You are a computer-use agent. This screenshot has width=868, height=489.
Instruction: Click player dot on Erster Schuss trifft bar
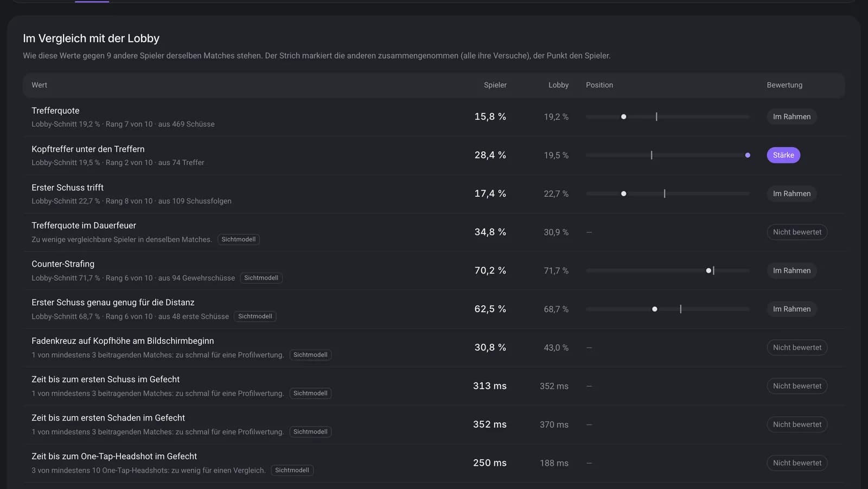click(x=624, y=194)
